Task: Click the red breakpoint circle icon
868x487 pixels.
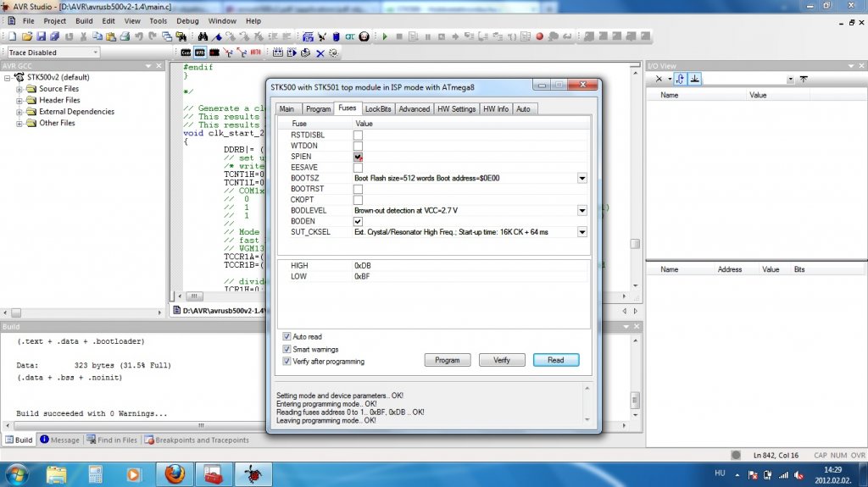Action: click(x=539, y=36)
